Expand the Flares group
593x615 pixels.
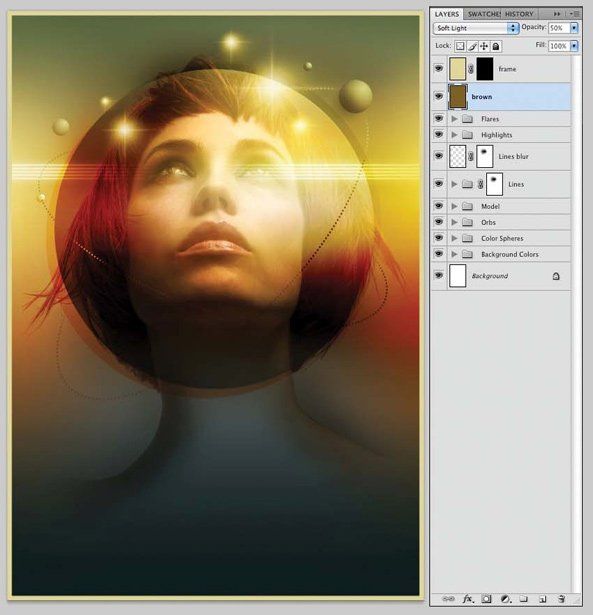pos(454,119)
